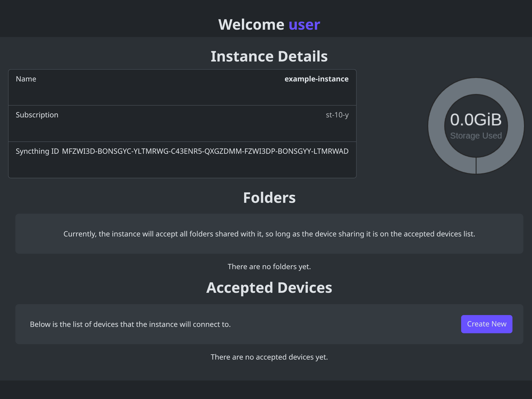This screenshot has width=532, height=399.
Task: Click the devices list description text
Action: [130, 324]
